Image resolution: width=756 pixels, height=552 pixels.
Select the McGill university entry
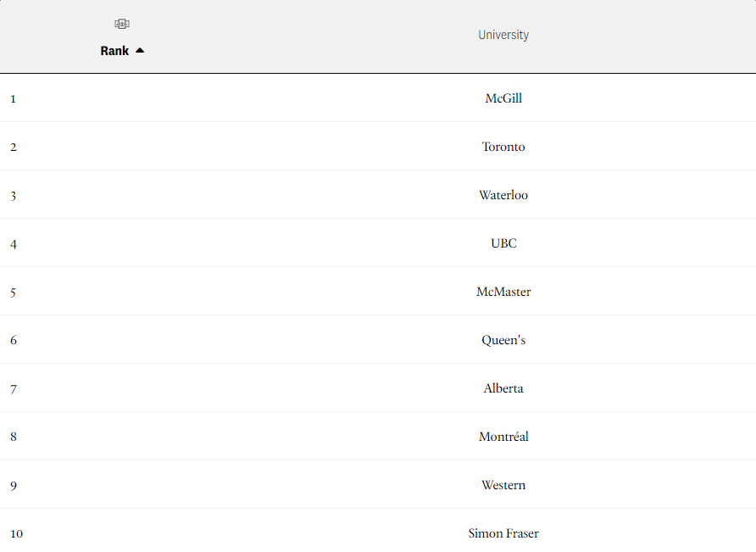click(x=503, y=98)
